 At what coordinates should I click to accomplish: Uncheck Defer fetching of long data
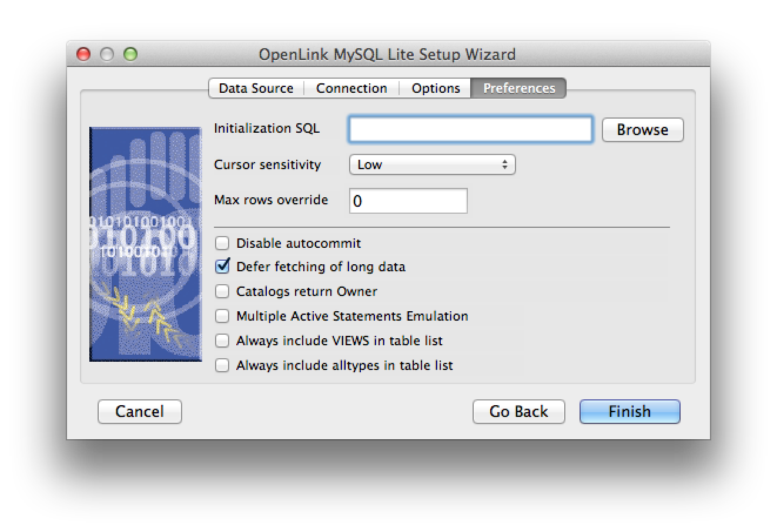(222, 267)
